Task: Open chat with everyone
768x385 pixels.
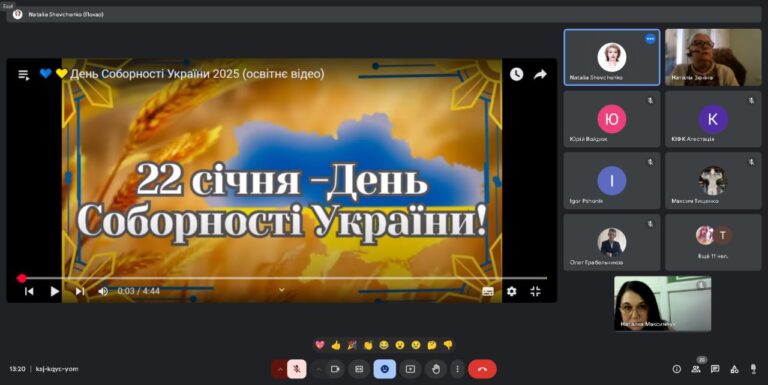Action: [x=715, y=369]
